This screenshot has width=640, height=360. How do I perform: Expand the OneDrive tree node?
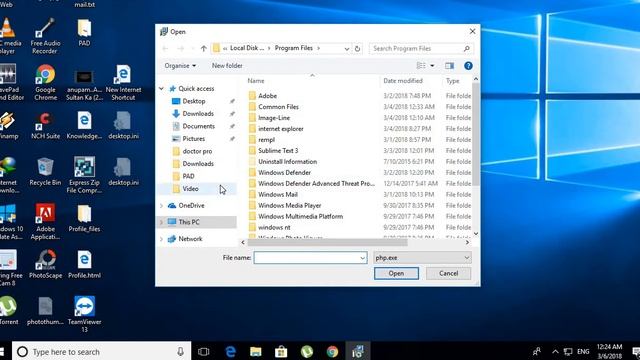coord(162,206)
